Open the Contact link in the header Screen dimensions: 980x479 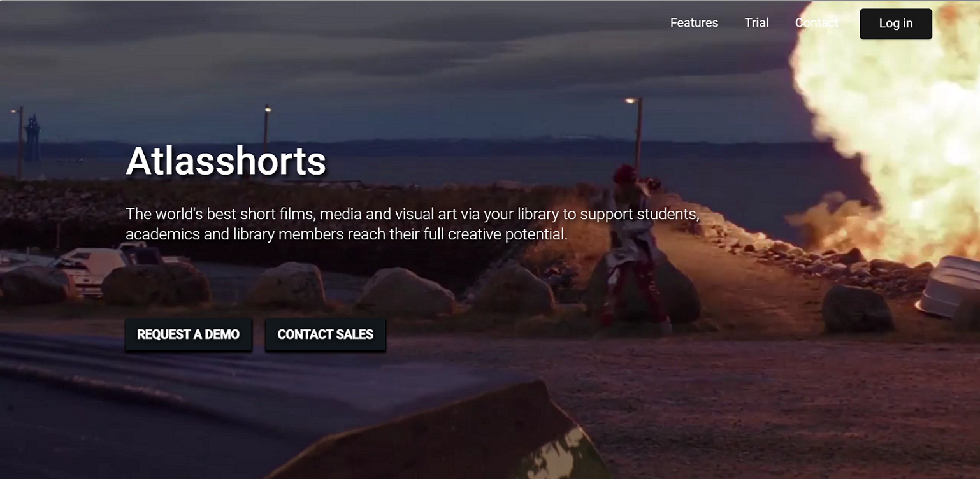[x=816, y=23]
